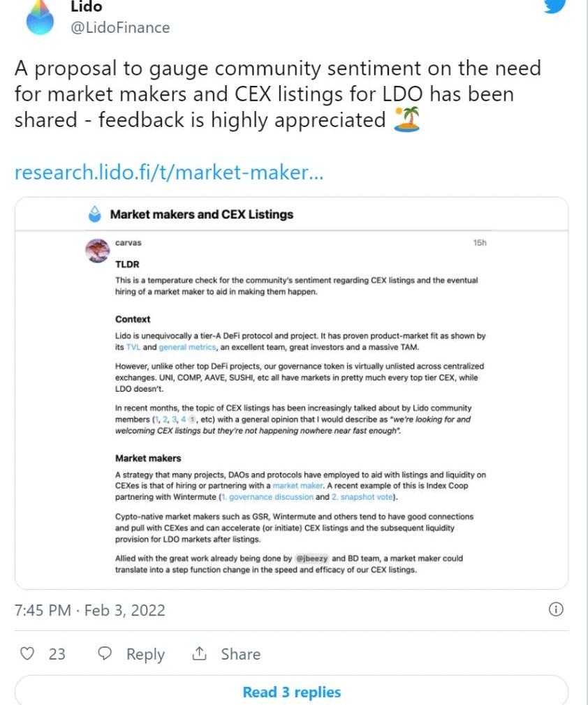Click the Lido account name
Viewport: 588px width, 705px height.
point(87,7)
